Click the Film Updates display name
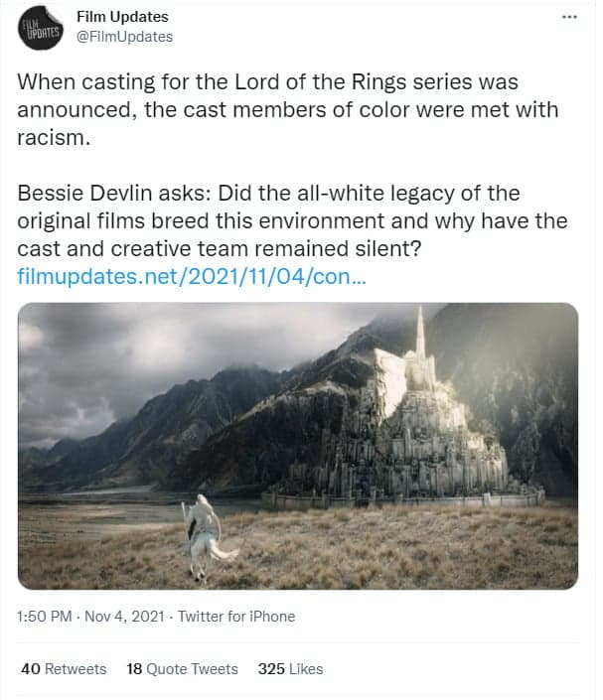 tap(122, 17)
